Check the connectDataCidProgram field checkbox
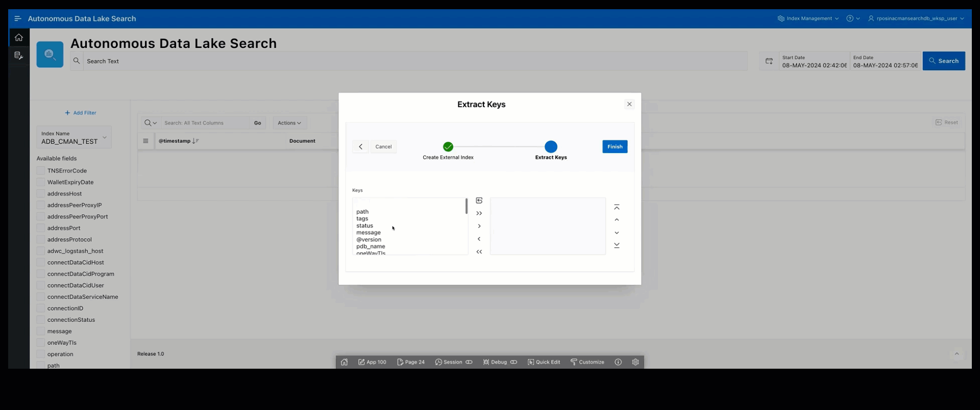The width and height of the screenshot is (980, 410). (41, 274)
